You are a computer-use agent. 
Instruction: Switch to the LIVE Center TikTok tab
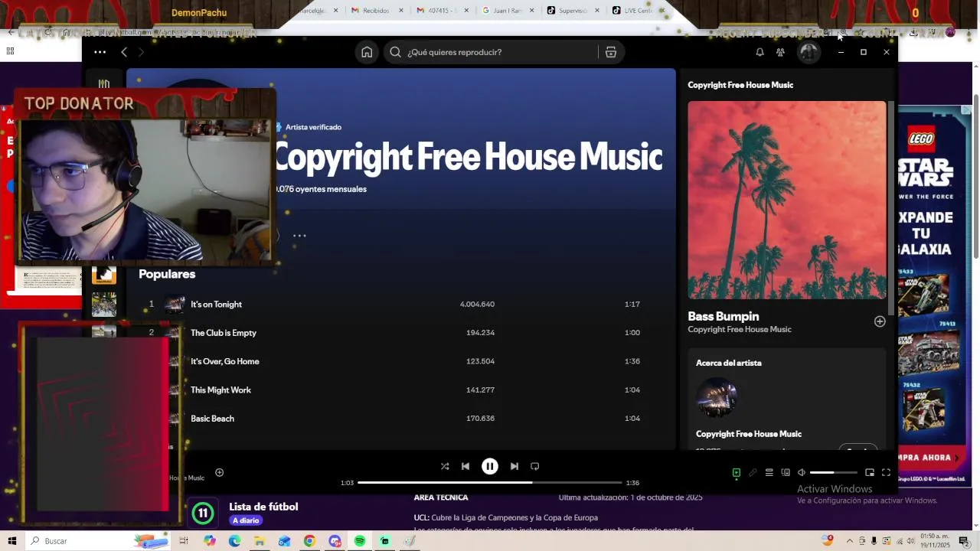632,11
